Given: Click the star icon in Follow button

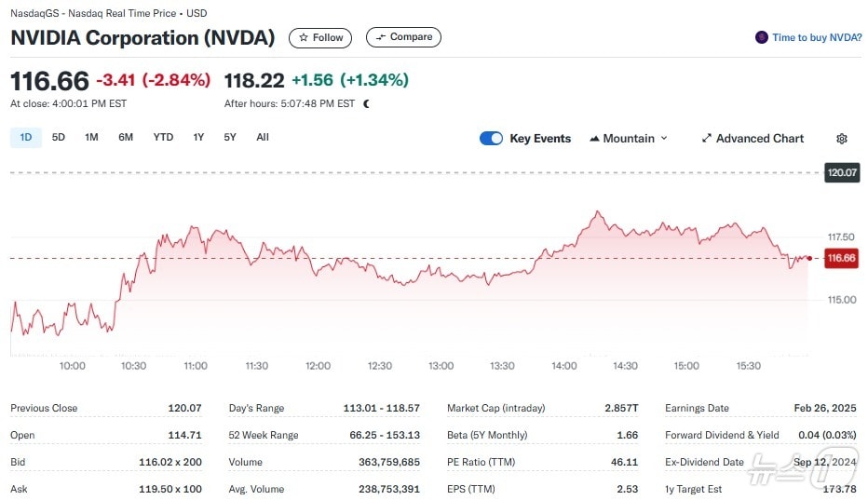Looking at the screenshot, I should coord(303,38).
